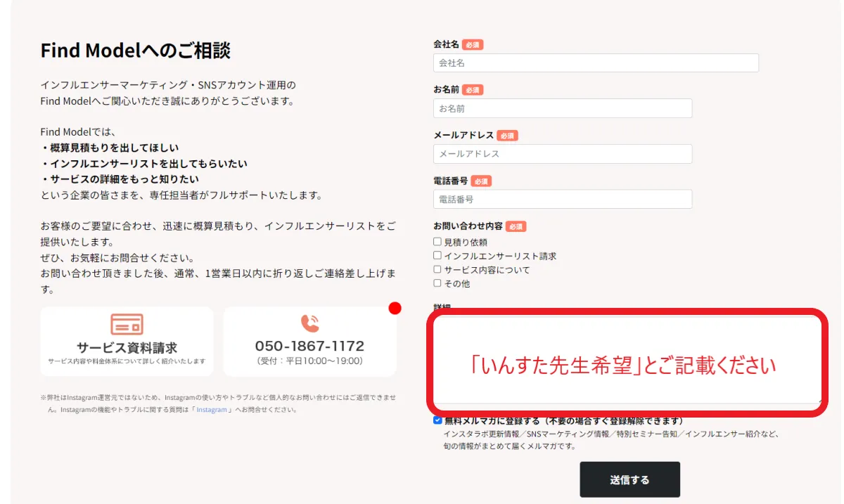Click the red notification dot badge
This screenshot has width=844, height=504.
(395, 308)
